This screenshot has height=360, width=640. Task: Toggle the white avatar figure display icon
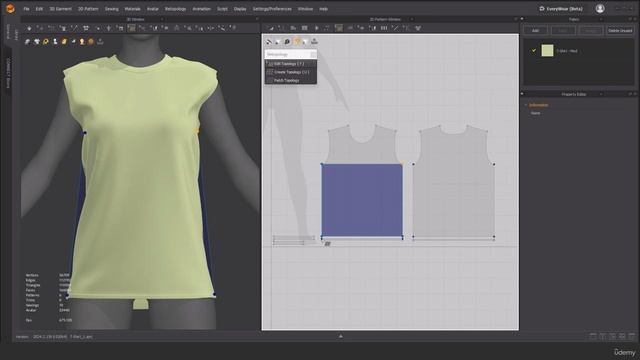tap(55, 42)
